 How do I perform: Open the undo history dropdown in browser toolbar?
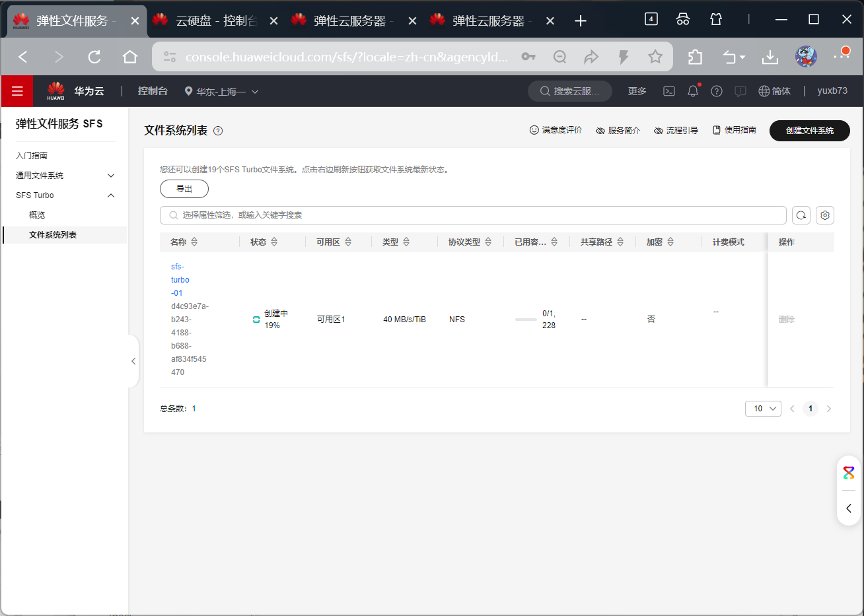[734, 57]
